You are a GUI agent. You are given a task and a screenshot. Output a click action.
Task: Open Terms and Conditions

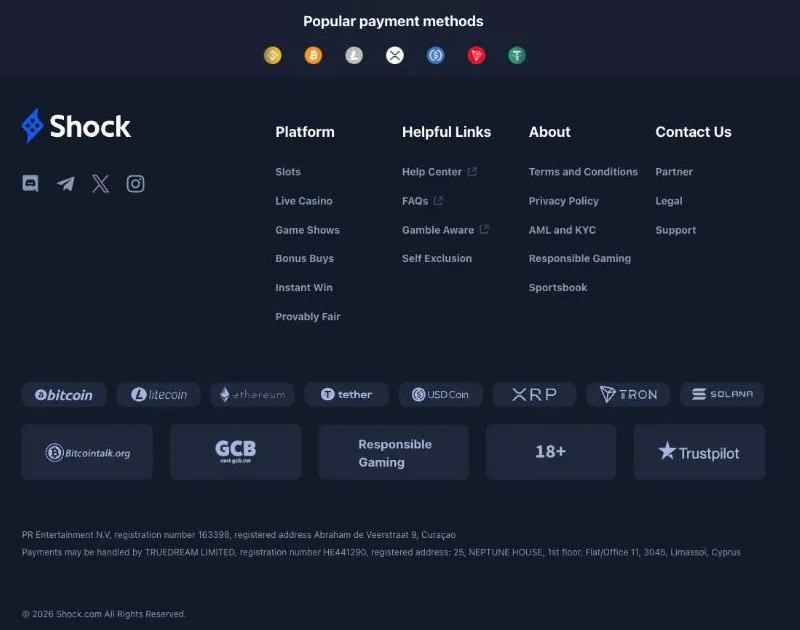point(583,172)
